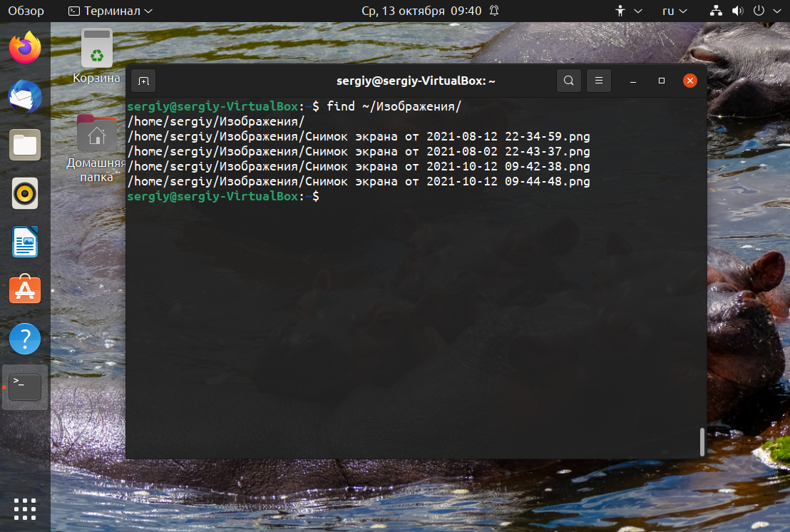
Task: Show applications grid at dock bottom
Action: tap(25, 509)
